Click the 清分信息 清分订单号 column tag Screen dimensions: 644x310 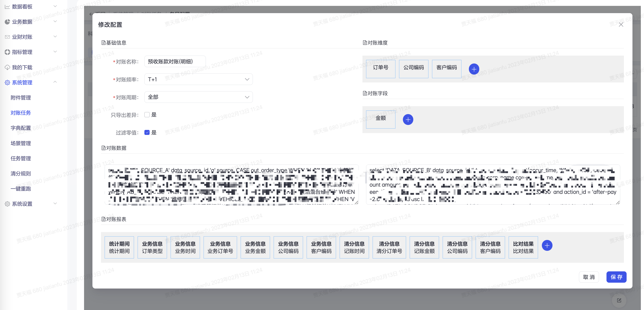click(389, 247)
